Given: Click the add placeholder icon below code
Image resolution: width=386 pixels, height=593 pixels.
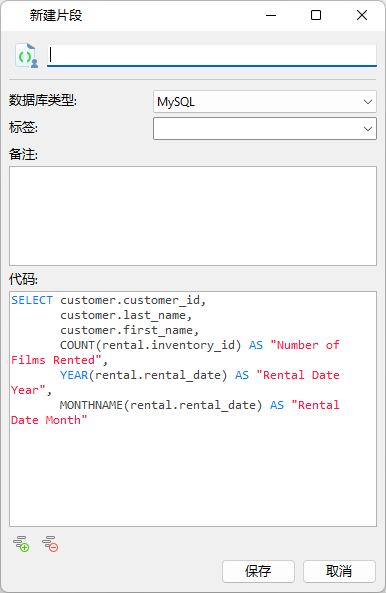Looking at the screenshot, I should (x=21, y=544).
